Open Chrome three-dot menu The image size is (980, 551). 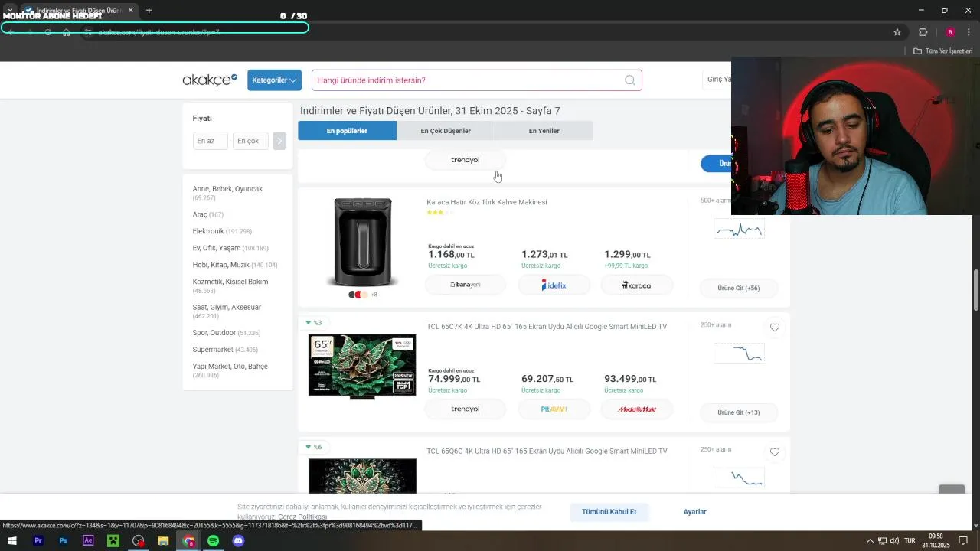(x=969, y=32)
